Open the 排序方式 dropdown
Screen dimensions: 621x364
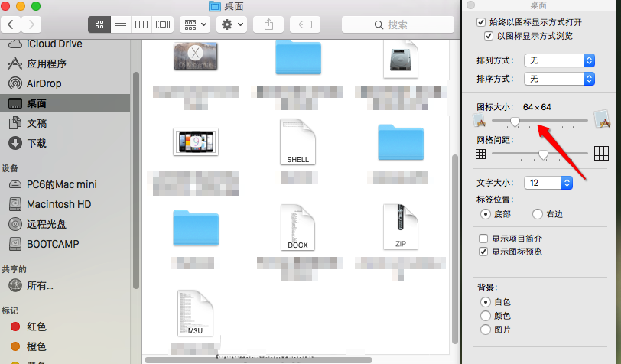tap(559, 79)
